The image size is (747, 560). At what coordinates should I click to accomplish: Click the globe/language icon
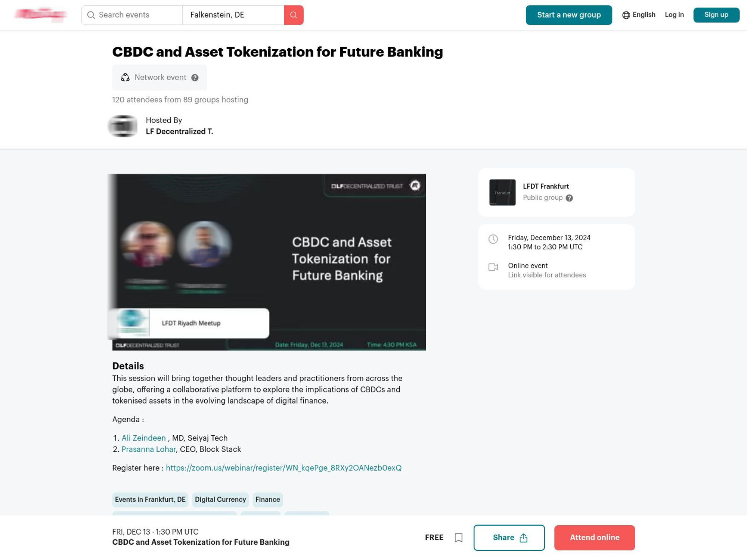(x=625, y=15)
